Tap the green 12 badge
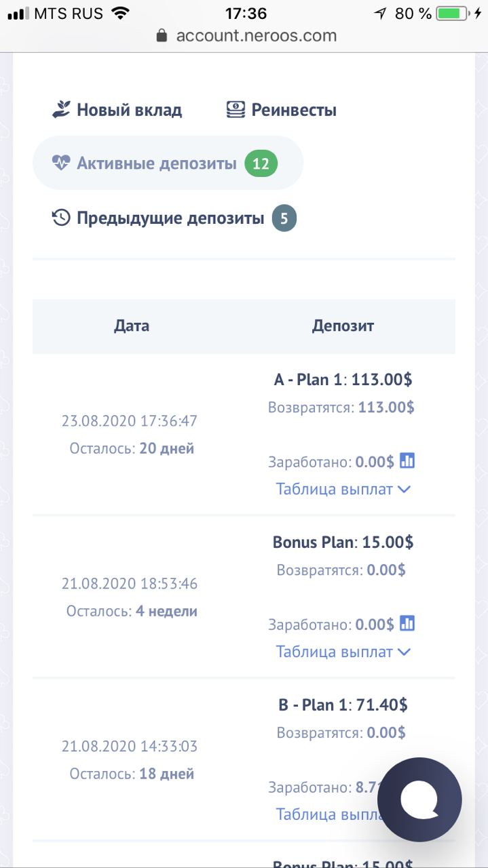 click(x=261, y=163)
